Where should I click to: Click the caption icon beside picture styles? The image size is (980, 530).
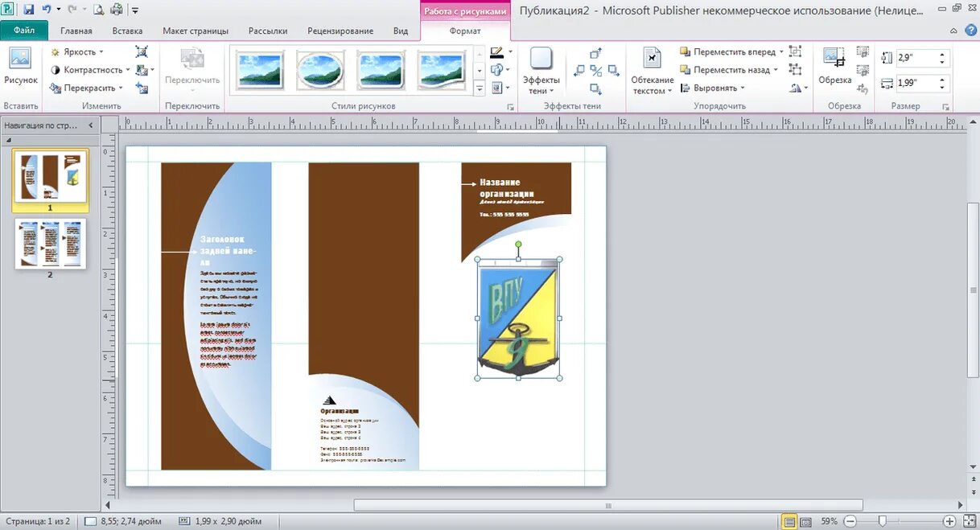click(x=496, y=88)
